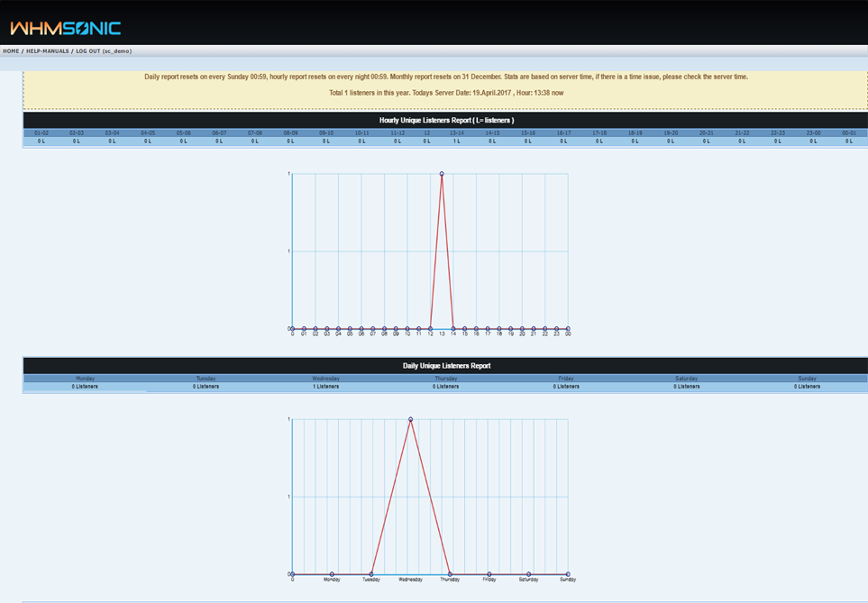Click the Wednesday column header
The width and height of the screenshot is (868, 603).
pyautogui.click(x=325, y=379)
